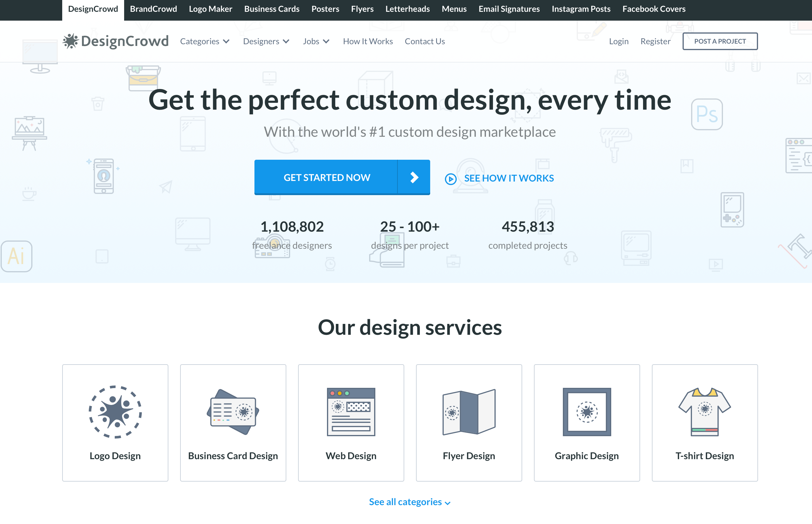Click the Graphic Design service icon
This screenshot has height=524, width=812.
point(586,412)
